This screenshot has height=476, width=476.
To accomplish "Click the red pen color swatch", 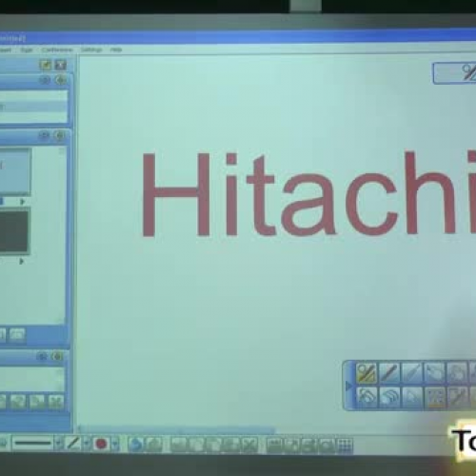I will [x=101, y=444].
